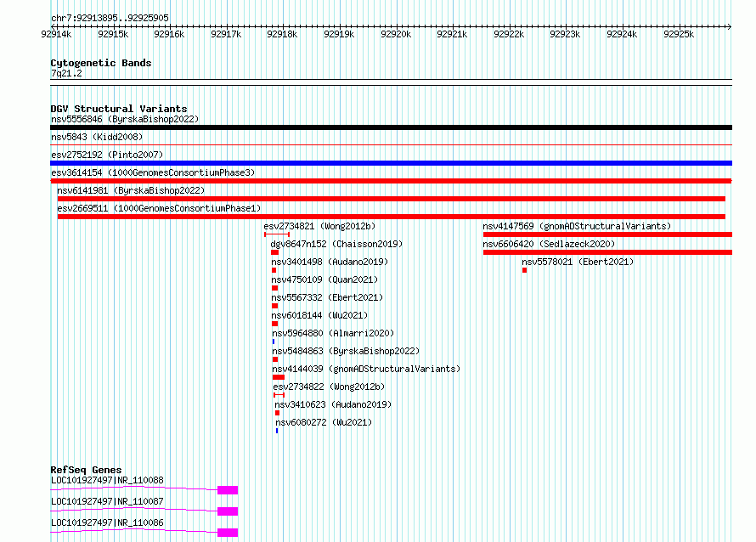Open nsv3401498 (Audano2019) label
Image resolution: width=756 pixels, height=542 pixels.
pyautogui.click(x=330, y=262)
